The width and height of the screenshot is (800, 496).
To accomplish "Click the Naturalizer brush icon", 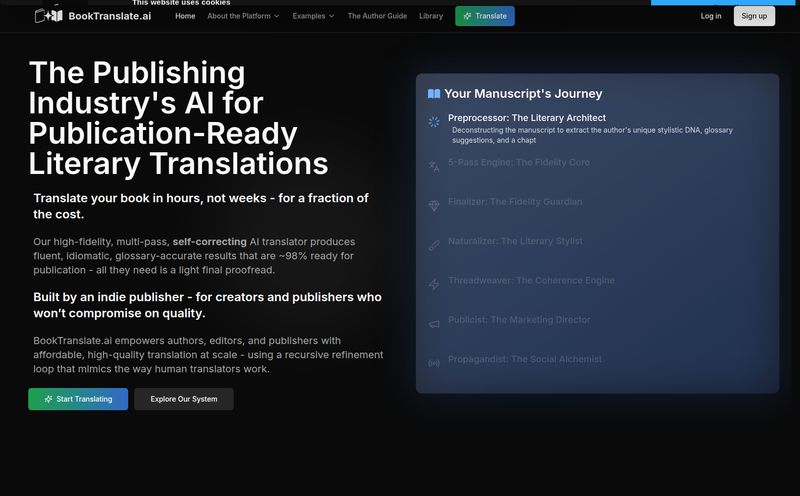I will coord(434,245).
